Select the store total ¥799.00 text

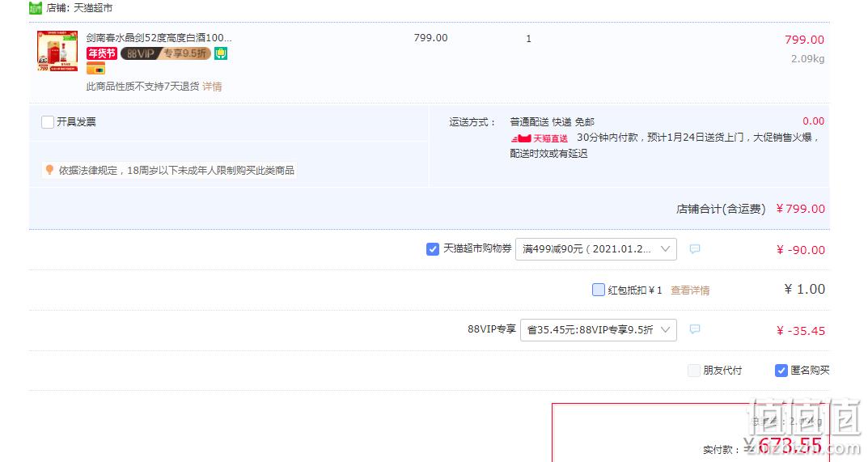(801, 209)
